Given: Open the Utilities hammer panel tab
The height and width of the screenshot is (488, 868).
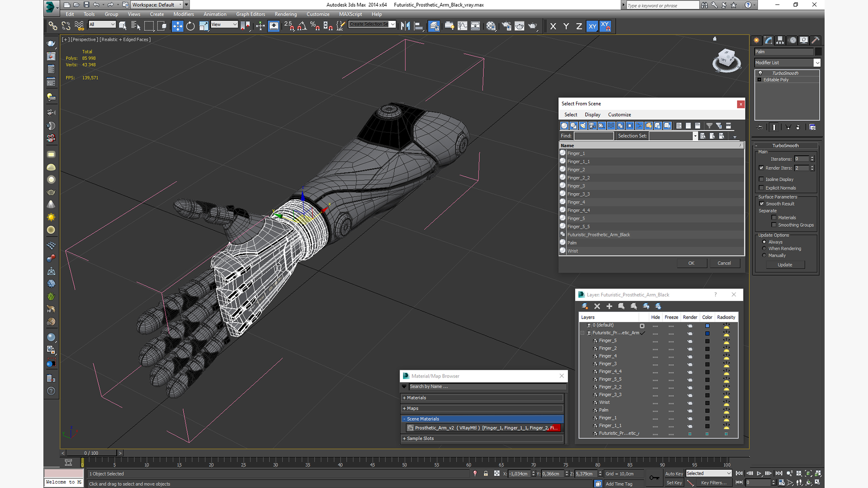Looking at the screenshot, I should pyautogui.click(x=815, y=40).
